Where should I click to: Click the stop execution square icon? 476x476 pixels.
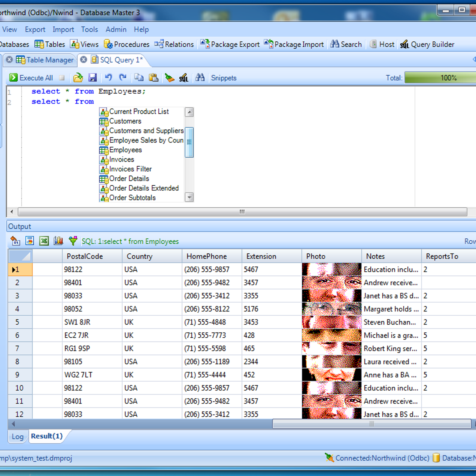pos(62,78)
